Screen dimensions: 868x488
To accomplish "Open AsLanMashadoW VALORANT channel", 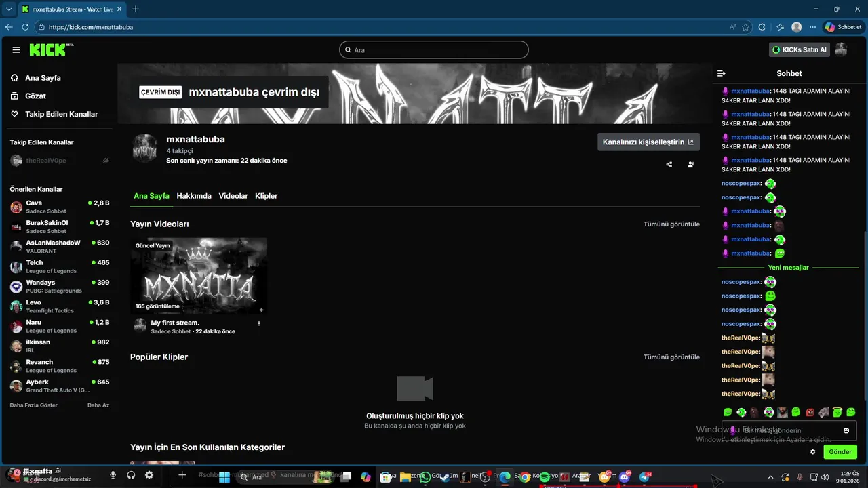I will pos(59,247).
